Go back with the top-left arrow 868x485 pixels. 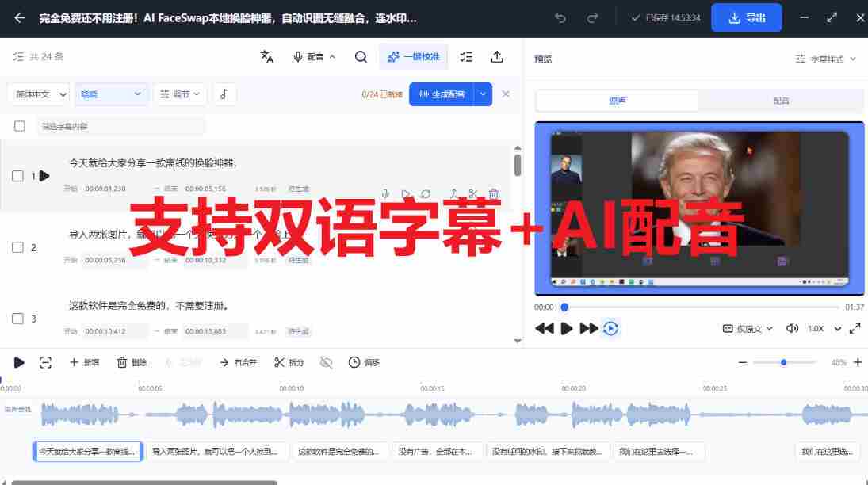(x=19, y=17)
